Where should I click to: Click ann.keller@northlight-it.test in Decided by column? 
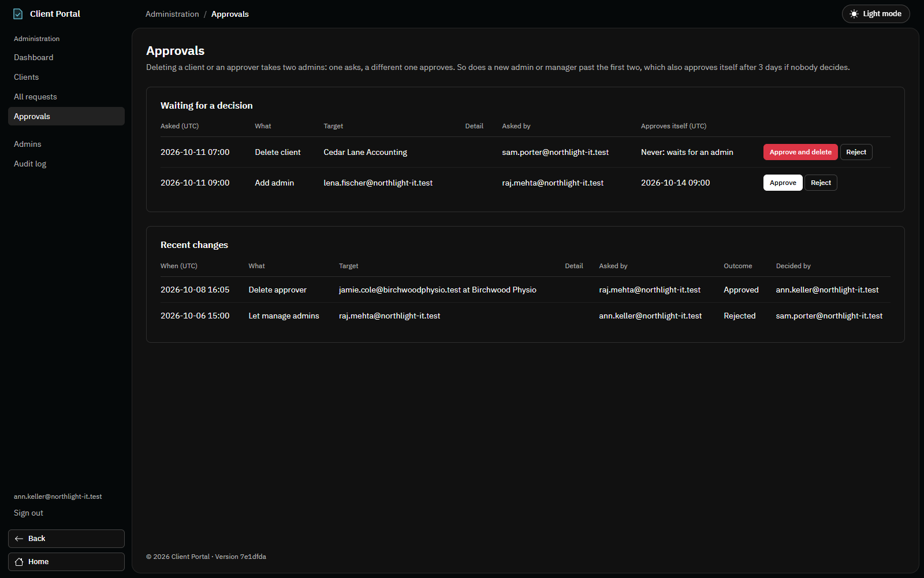click(827, 290)
